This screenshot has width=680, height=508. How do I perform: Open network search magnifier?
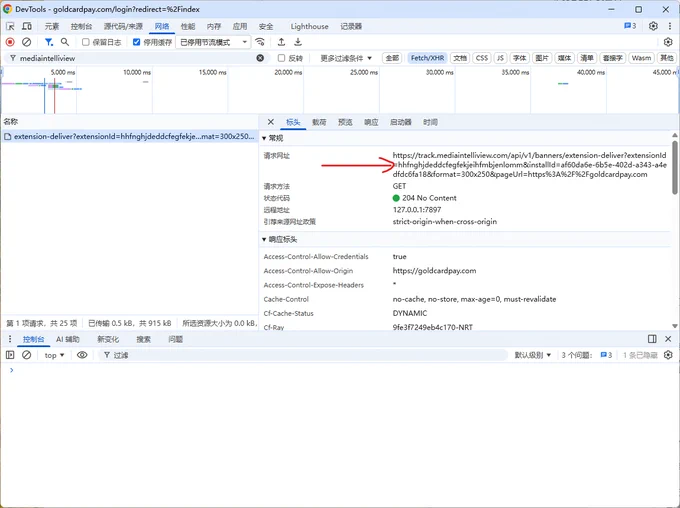click(x=65, y=42)
